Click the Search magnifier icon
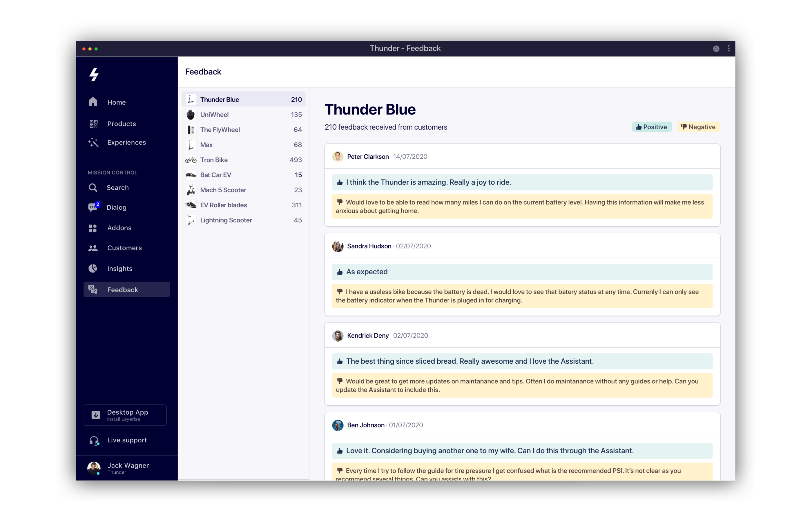The height and width of the screenshot is (522, 812). [x=93, y=187]
